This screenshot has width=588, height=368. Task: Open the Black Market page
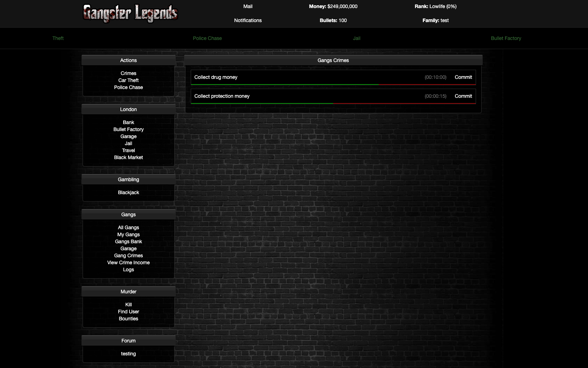tap(128, 157)
